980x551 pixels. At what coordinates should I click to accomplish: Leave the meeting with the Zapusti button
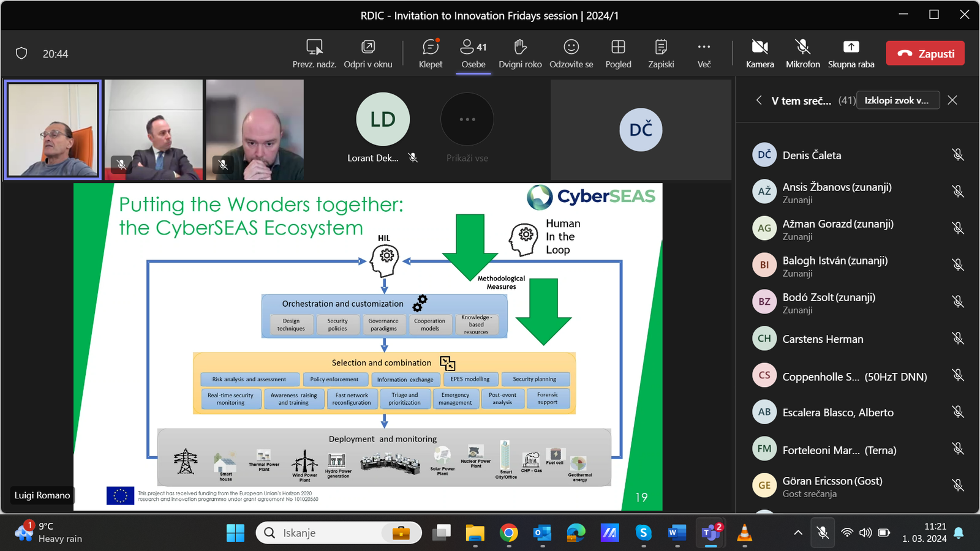925,53
